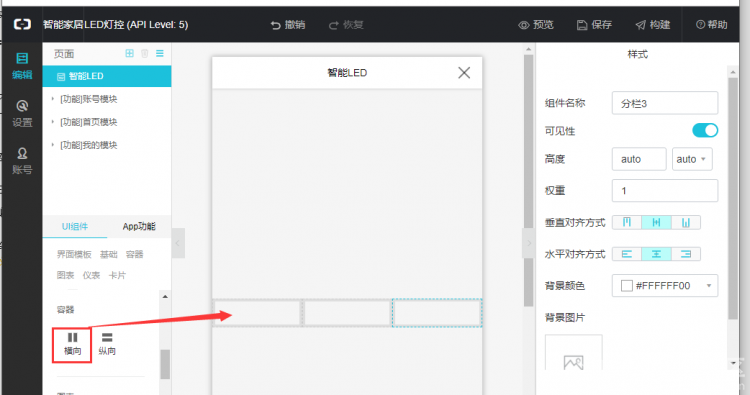
Task: Click the 保存 (save) button
Action: coord(595,25)
